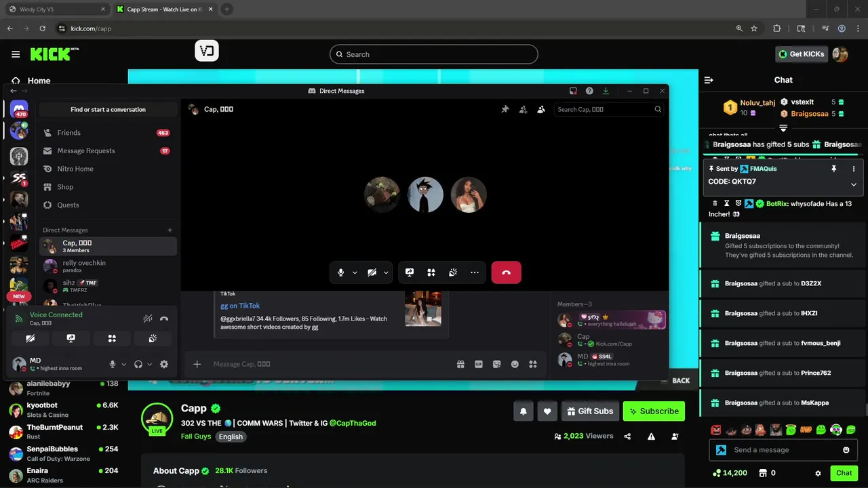
Task: Collapse the Kick chat panel
Action: click(709, 80)
